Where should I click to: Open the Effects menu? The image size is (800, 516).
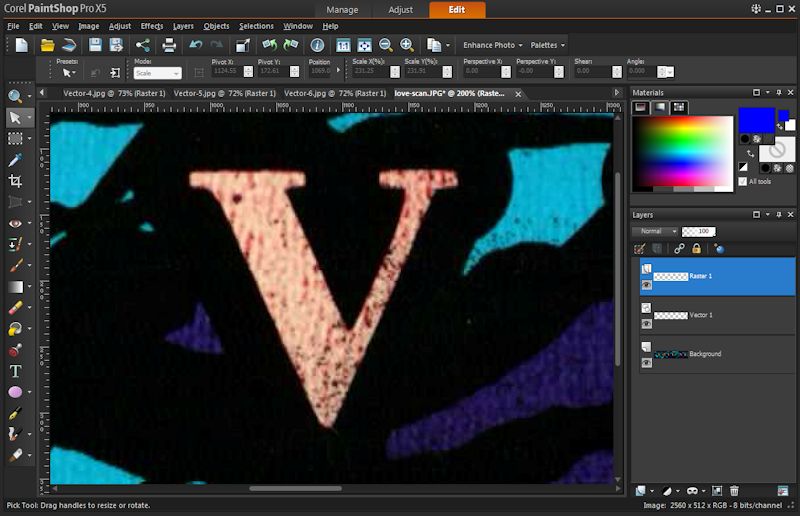152,26
